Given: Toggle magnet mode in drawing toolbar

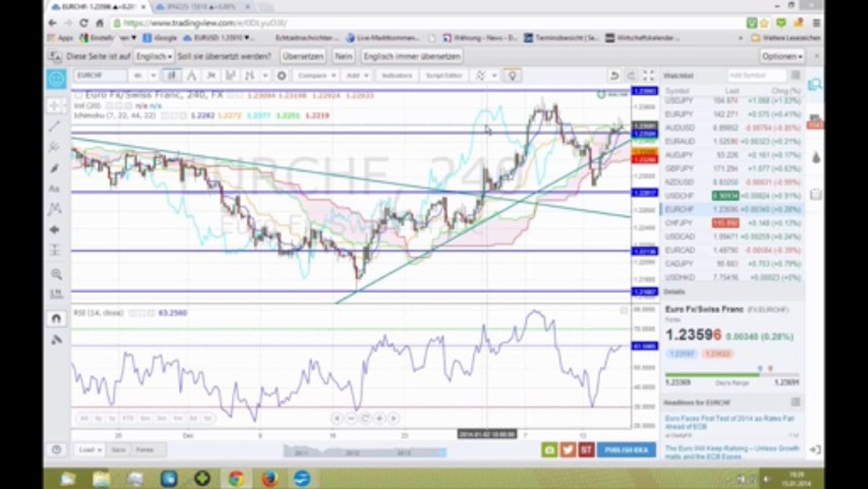Looking at the screenshot, I should coord(56,318).
